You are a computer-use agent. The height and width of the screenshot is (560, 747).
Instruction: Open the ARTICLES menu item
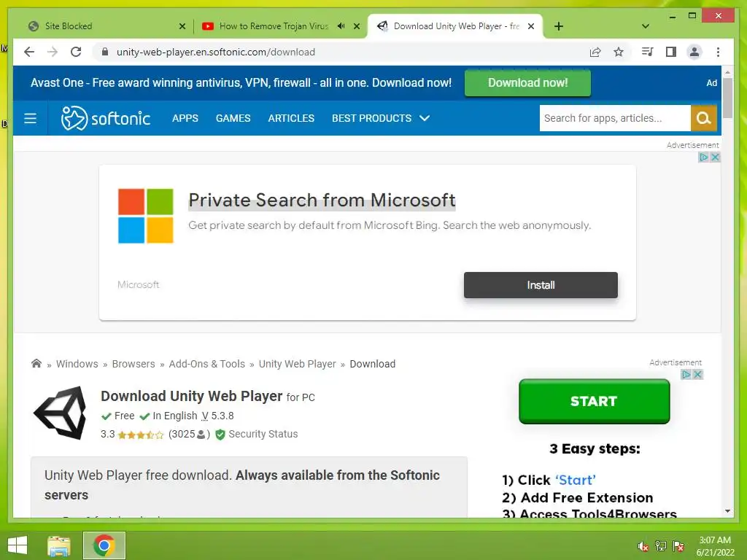tap(291, 118)
